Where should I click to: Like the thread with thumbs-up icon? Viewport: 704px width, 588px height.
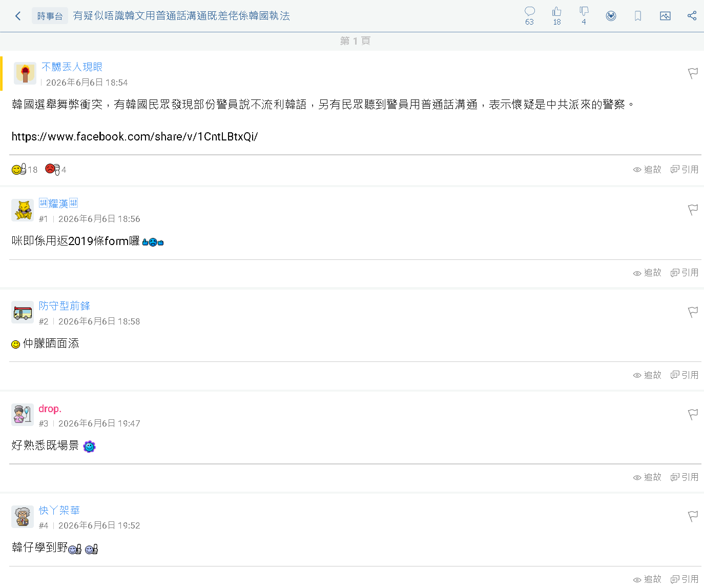[557, 16]
